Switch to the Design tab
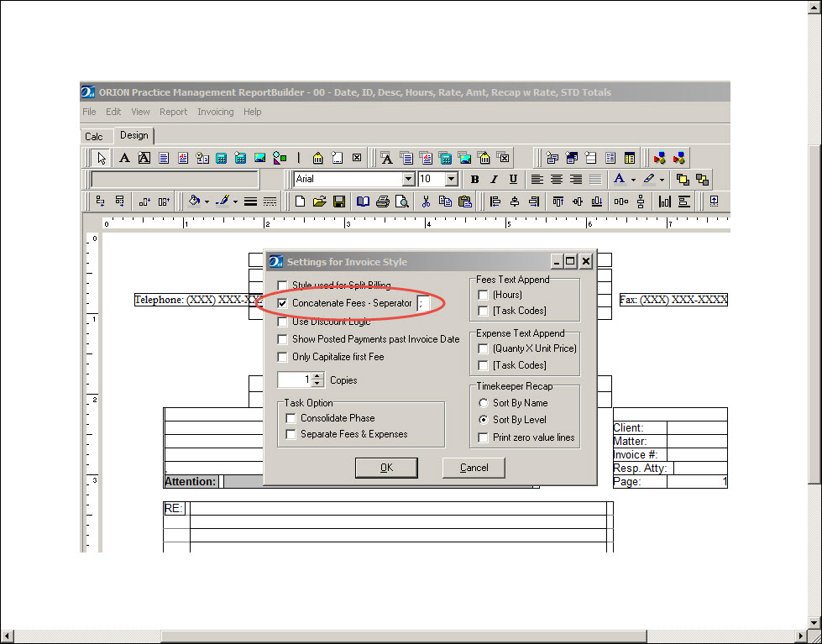This screenshot has width=822, height=644. pos(134,135)
